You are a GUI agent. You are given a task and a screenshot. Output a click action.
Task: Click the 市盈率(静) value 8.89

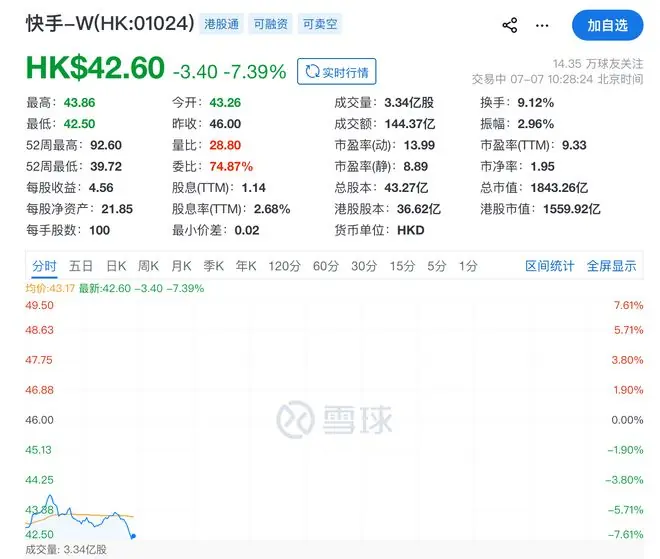[415, 166]
